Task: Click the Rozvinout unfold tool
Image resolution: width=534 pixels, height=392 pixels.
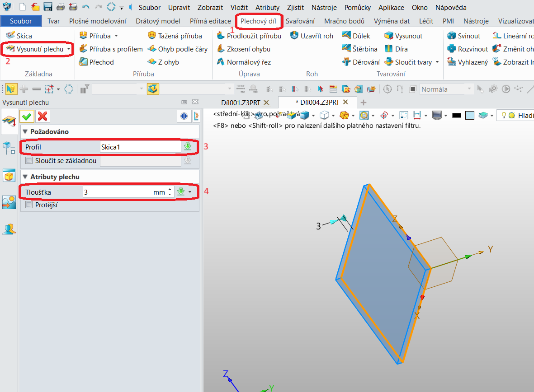Action: [x=468, y=49]
